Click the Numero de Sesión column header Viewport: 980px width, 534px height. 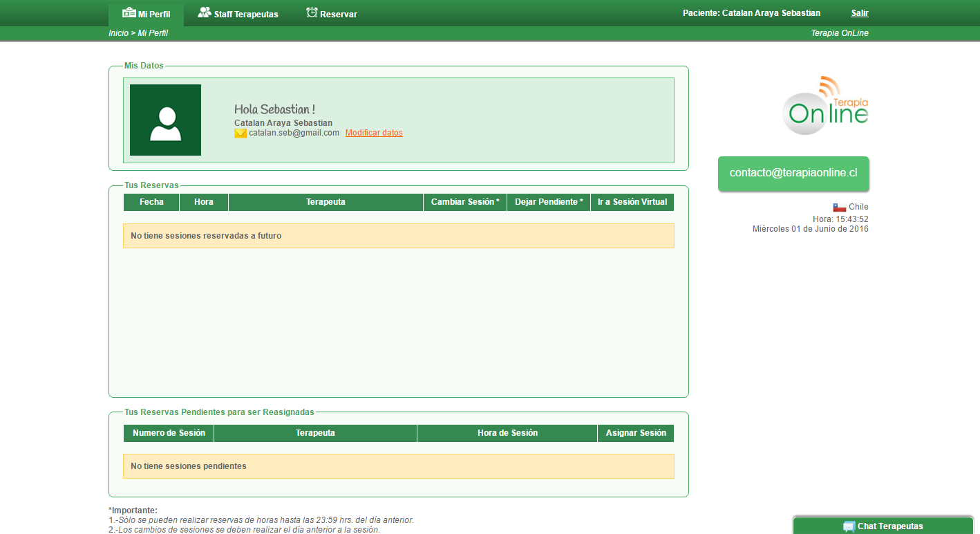click(x=169, y=433)
